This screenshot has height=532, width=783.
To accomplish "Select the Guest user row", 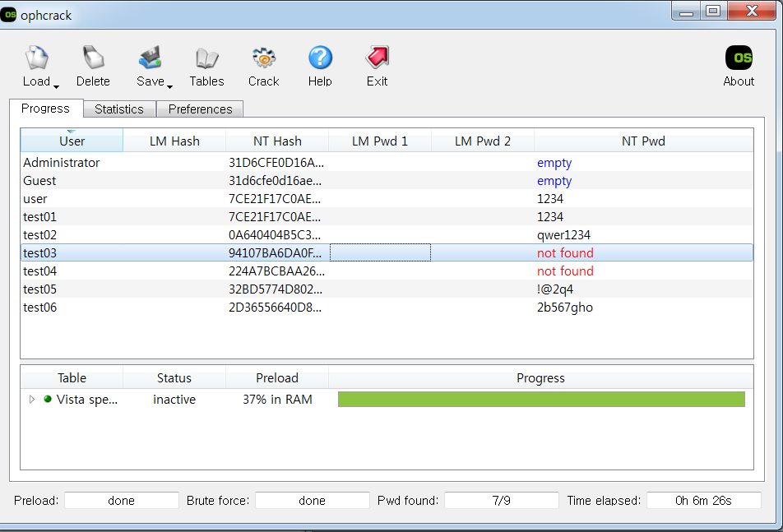I will coord(387,181).
